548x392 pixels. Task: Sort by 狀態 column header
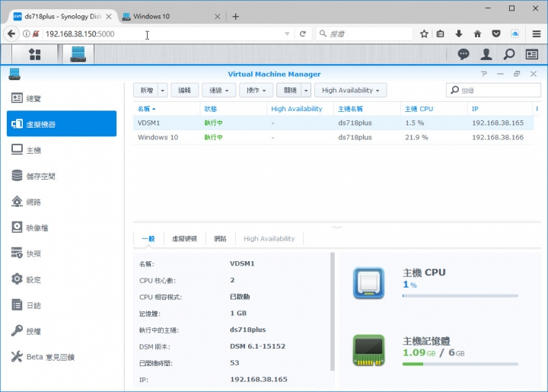[234, 109]
